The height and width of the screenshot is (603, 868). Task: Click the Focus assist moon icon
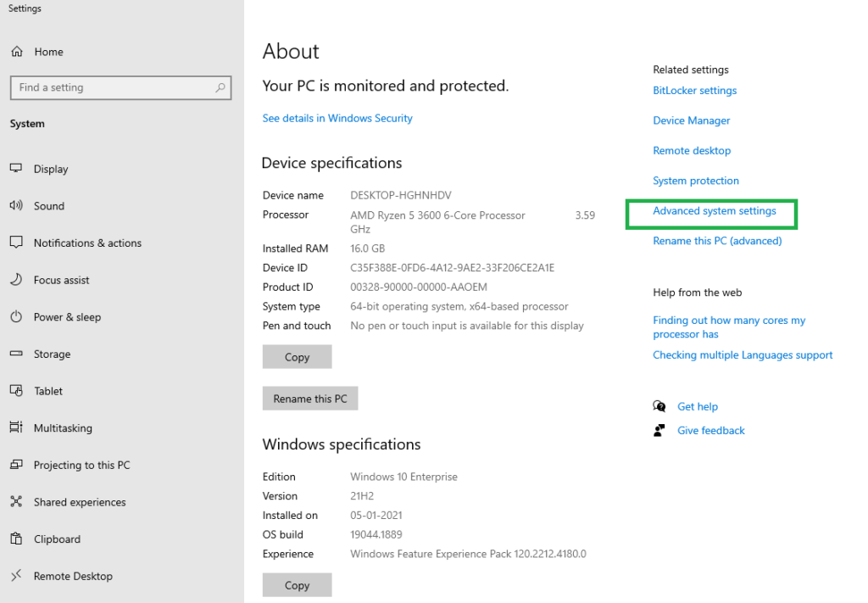coord(16,280)
